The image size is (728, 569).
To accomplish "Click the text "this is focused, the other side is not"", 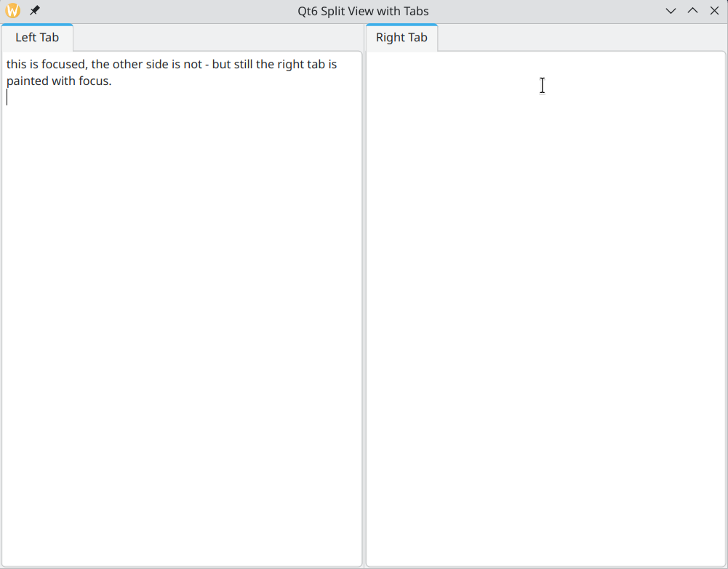I will [105, 64].
